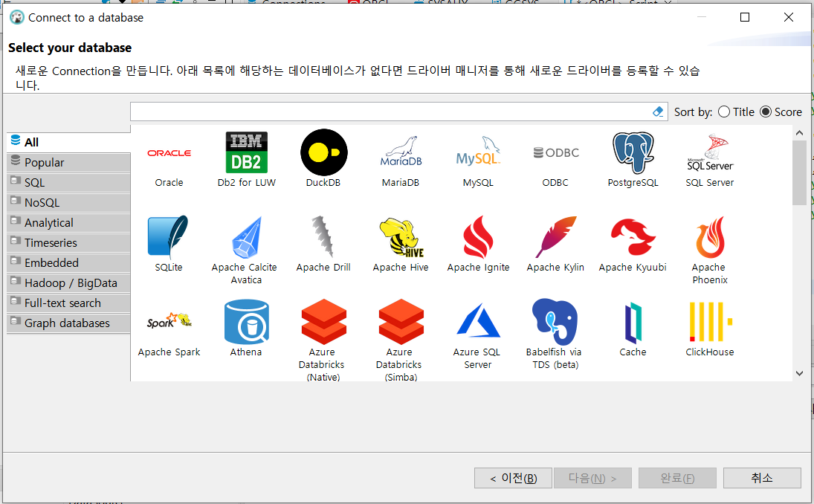Screen dimensions: 814x504
Task: Show All database categories
Action: [68, 142]
